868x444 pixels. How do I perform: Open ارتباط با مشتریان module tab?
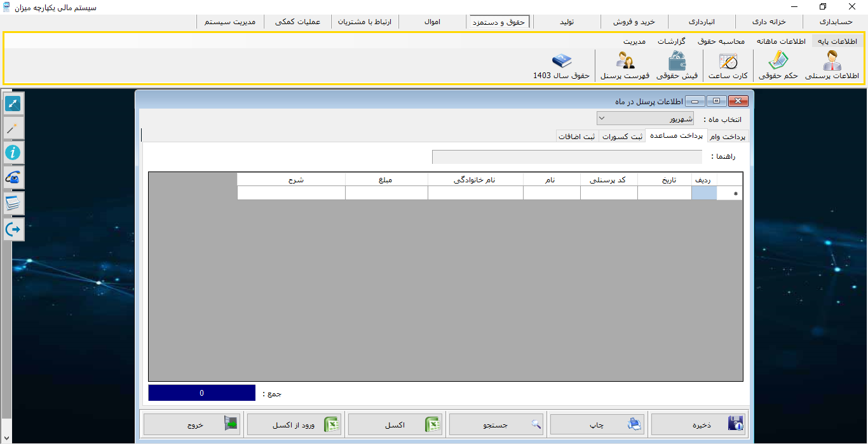(x=365, y=22)
